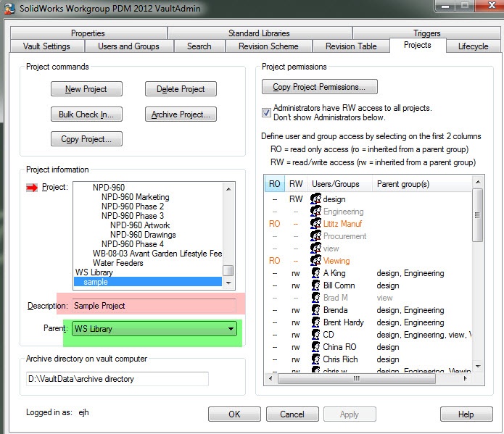
Task: Toggle RO cell for Viewing group
Action: pyautogui.click(x=275, y=261)
